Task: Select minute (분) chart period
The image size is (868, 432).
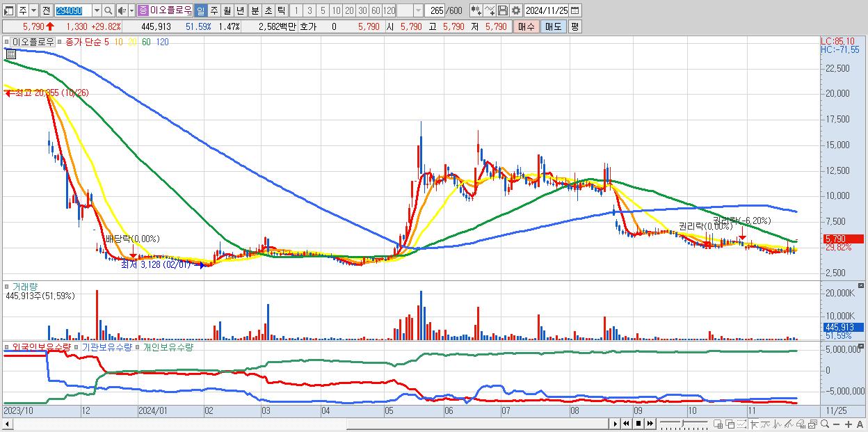Action: (x=255, y=11)
